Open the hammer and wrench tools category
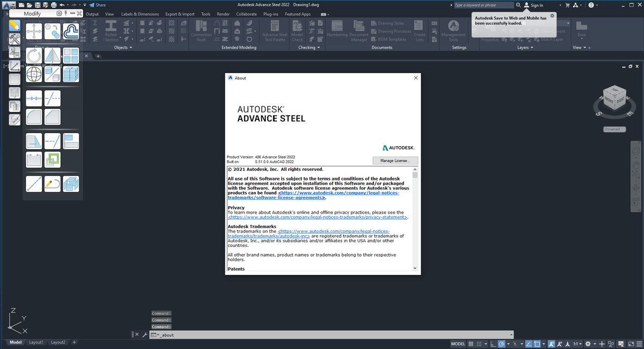The height and width of the screenshot is (349, 644). click(14, 39)
